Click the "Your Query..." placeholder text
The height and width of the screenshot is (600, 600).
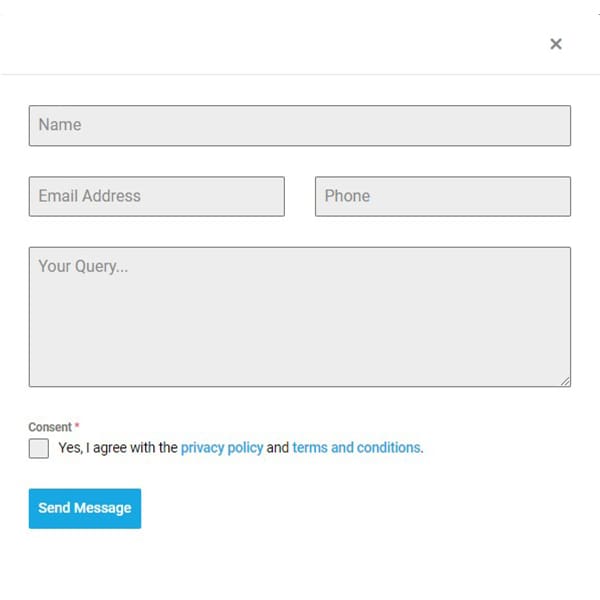coord(83,267)
